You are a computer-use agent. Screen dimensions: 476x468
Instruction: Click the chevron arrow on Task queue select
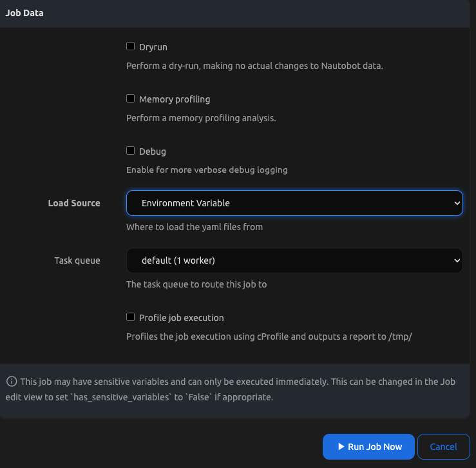(x=457, y=260)
